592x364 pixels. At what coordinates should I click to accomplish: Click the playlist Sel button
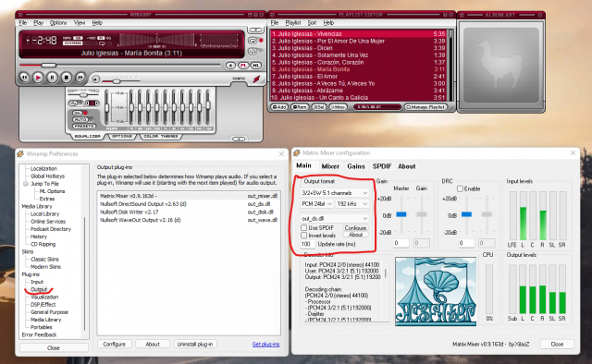tap(318, 107)
